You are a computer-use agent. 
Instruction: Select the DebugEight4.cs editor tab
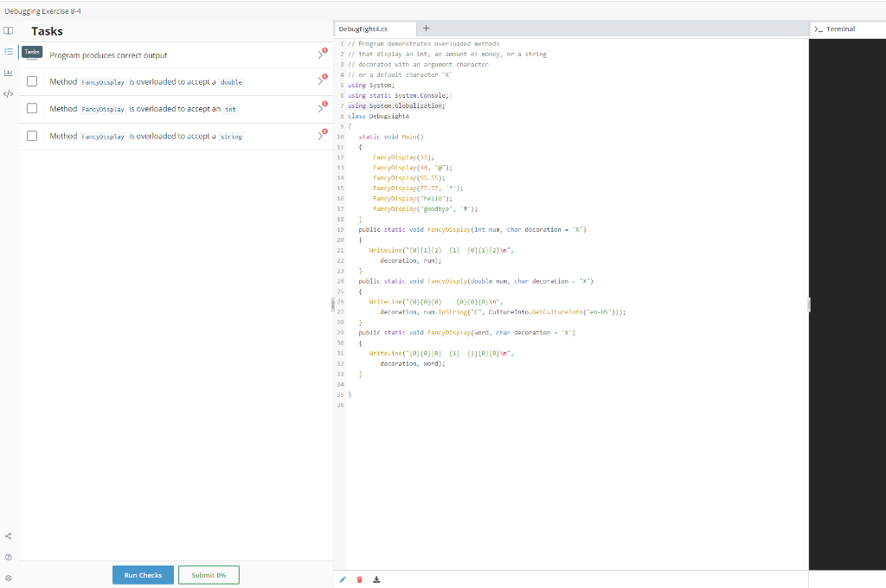[375, 28]
